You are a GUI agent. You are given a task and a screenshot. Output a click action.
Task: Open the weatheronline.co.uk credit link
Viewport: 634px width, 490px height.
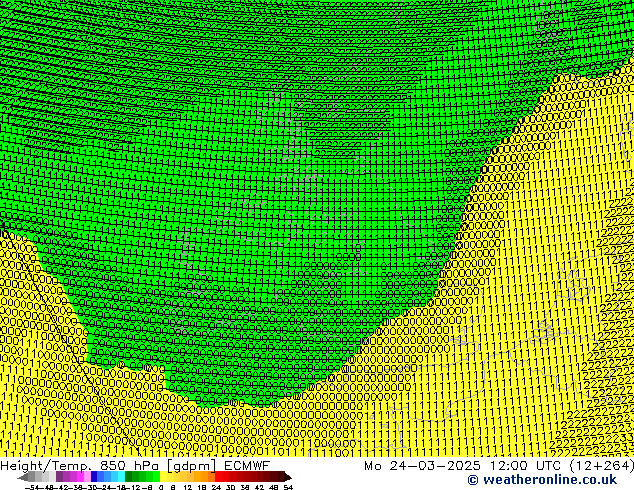542,480
